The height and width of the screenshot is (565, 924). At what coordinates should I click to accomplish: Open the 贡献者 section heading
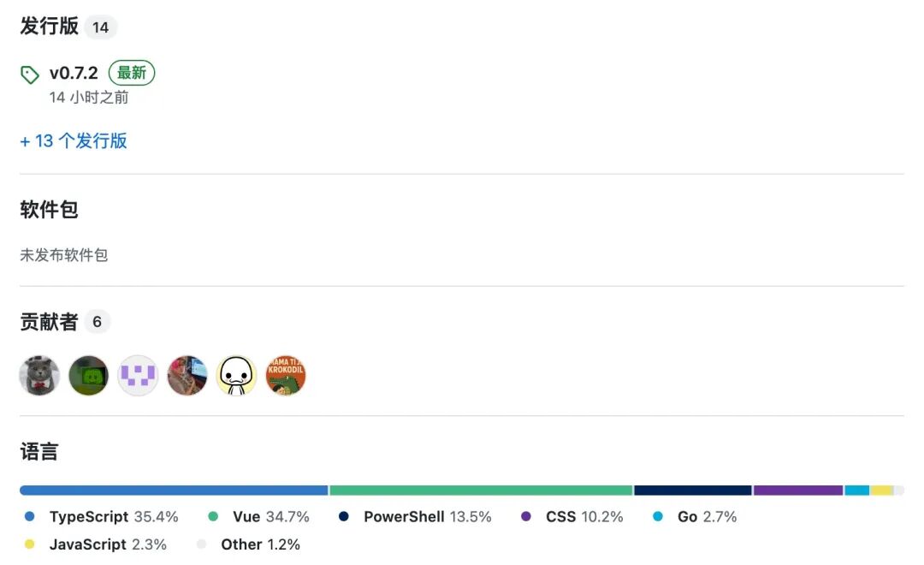click(x=50, y=322)
